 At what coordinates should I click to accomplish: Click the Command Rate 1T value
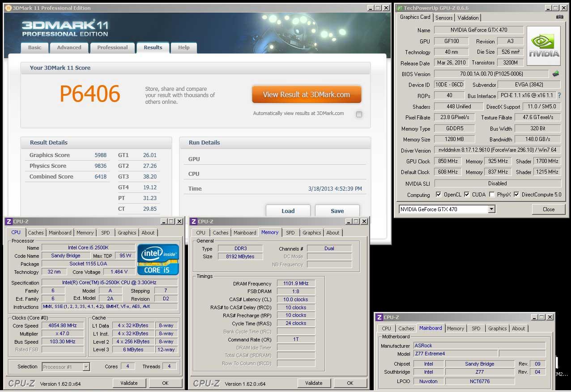coord(296,339)
